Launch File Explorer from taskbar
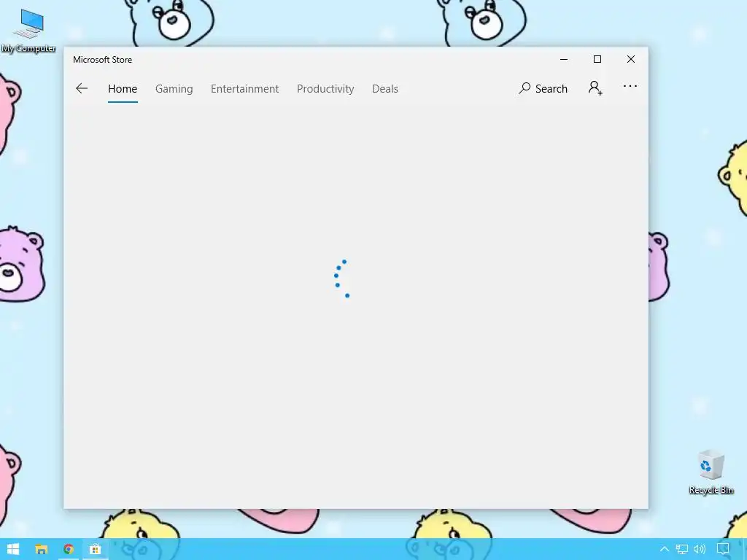The height and width of the screenshot is (560, 747). 42,550
